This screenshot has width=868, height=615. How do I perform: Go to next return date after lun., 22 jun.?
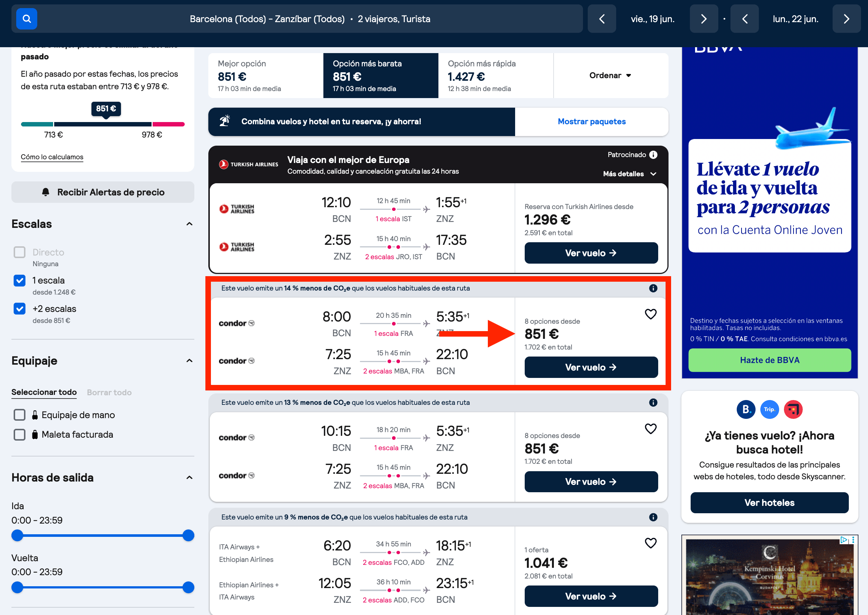click(x=846, y=18)
